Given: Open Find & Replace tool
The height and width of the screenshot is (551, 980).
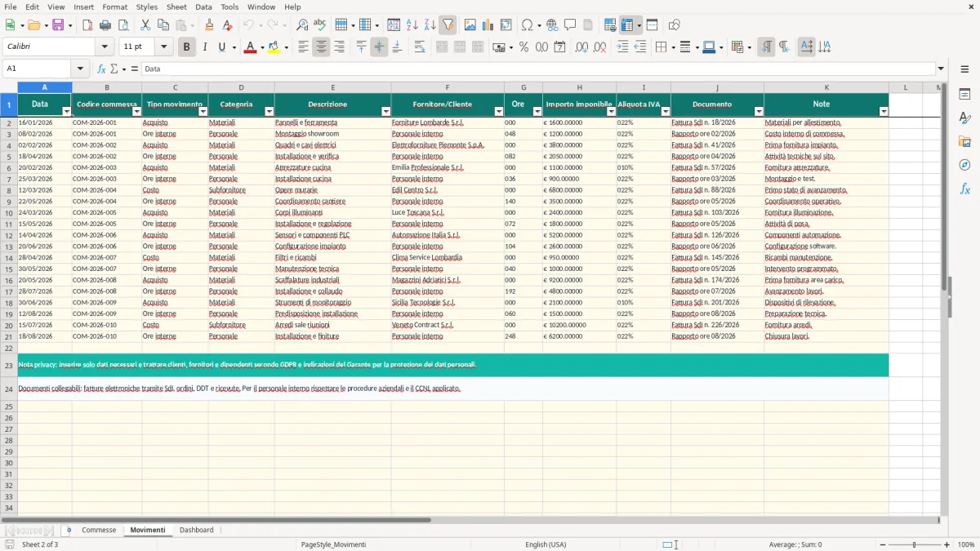Looking at the screenshot, I should coord(302,25).
